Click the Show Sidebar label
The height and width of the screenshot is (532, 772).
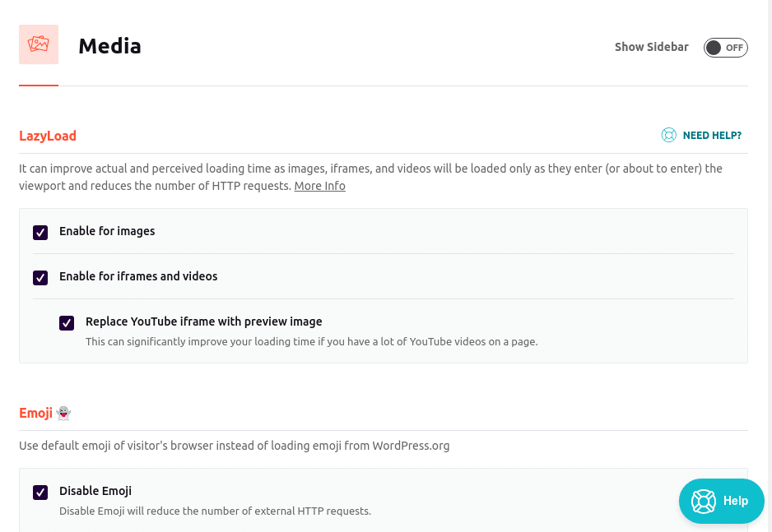tap(651, 47)
